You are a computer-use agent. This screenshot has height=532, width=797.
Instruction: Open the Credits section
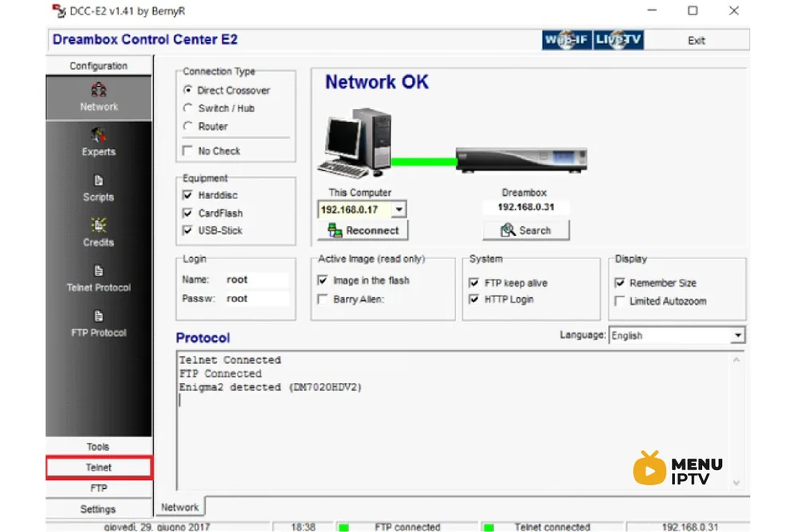[x=99, y=233]
